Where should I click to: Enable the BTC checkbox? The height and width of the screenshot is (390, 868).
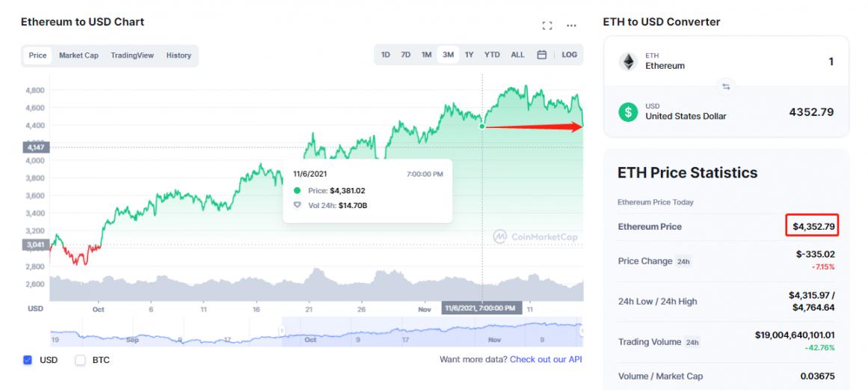point(81,360)
